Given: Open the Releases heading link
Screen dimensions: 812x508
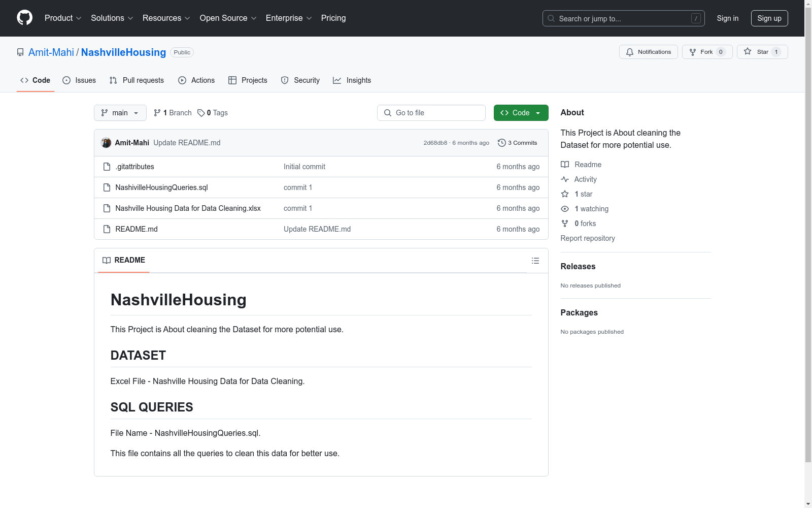Looking at the screenshot, I should click(x=578, y=266).
